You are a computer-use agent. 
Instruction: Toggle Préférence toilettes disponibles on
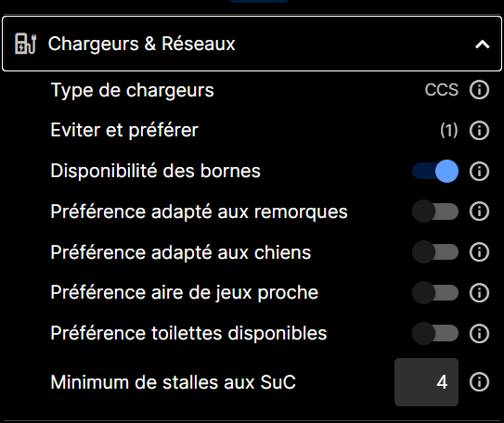(435, 333)
